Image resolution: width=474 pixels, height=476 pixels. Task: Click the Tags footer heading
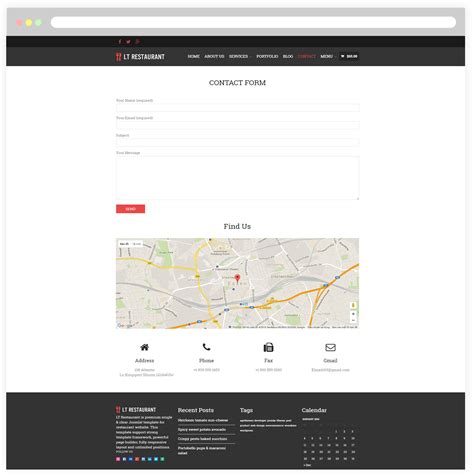click(x=246, y=410)
